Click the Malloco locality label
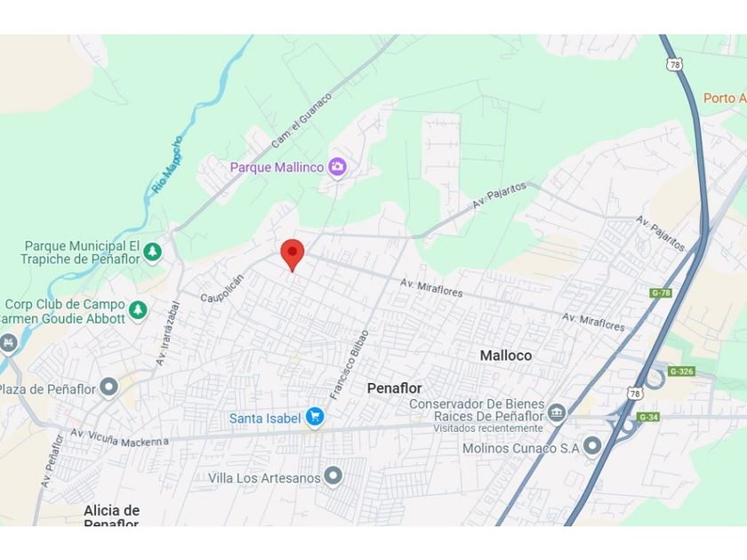The width and height of the screenshot is (747, 560). coord(506,356)
